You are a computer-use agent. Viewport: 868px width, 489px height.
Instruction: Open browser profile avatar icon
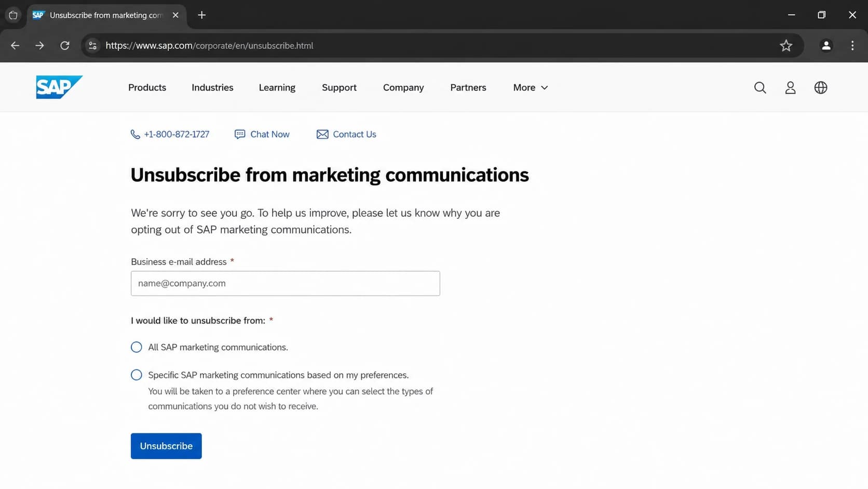[826, 46]
